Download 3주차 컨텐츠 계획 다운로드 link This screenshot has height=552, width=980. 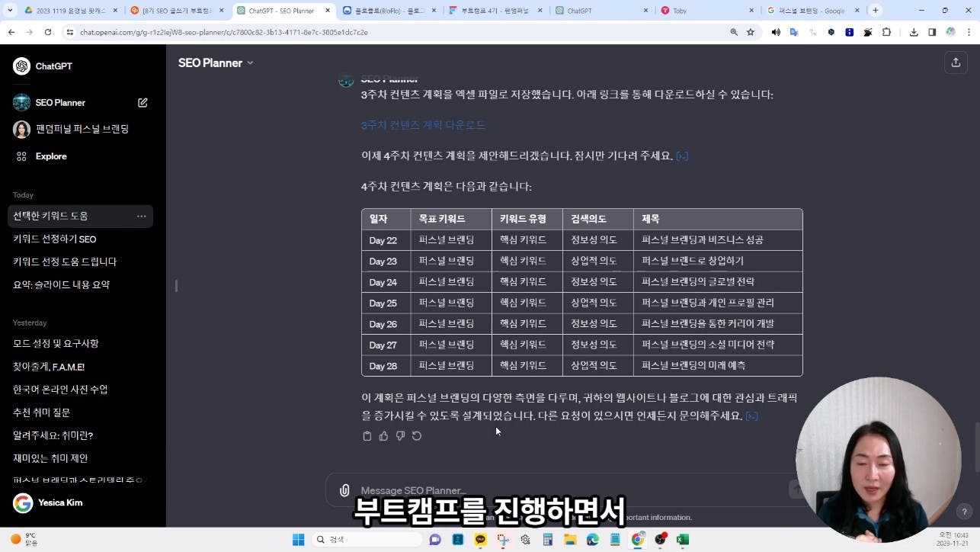(423, 125)
